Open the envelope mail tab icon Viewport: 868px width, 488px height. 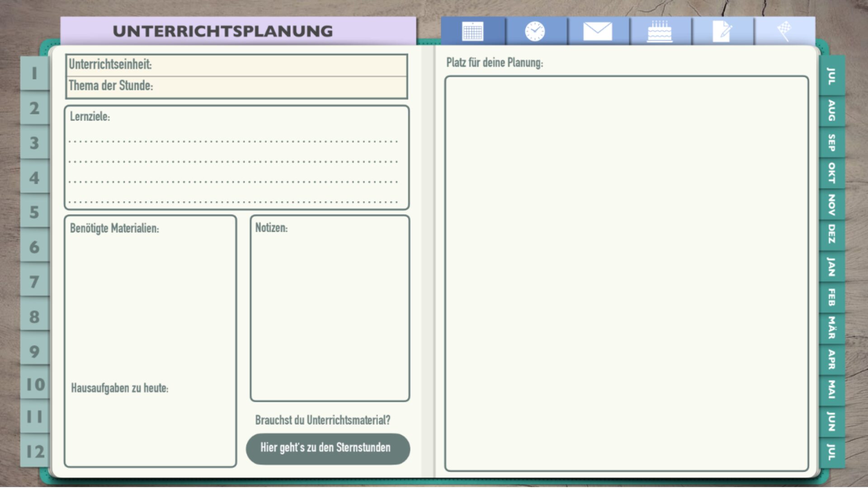[x=598, y=32]
